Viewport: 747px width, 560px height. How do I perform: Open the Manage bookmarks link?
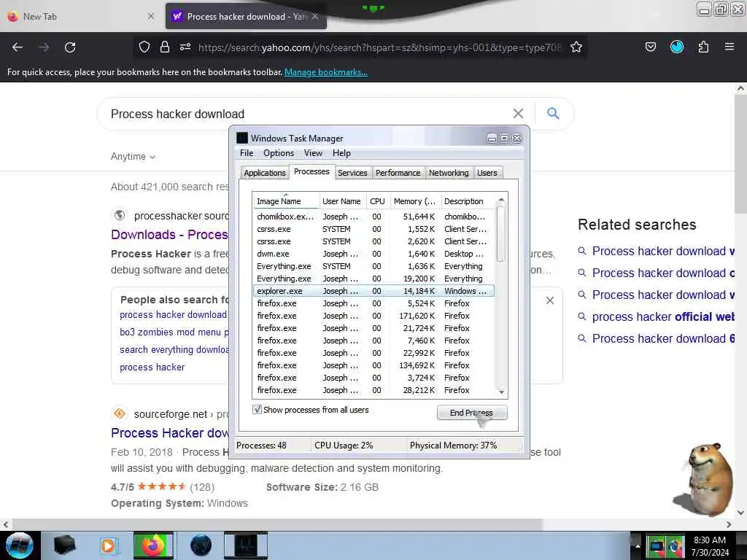[326, 72]
